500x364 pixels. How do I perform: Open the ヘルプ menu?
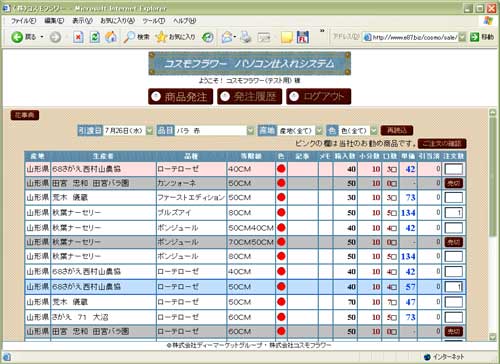click(184, 21)
